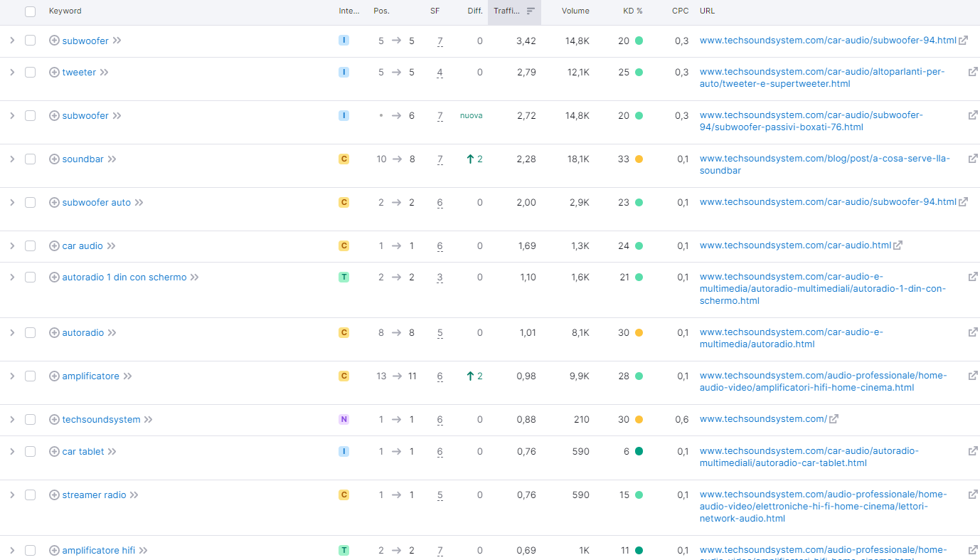The height and width of the screenshot is (560, 980).
Task: Click the nuova label in Diff. column
Action: click(471, 115)
